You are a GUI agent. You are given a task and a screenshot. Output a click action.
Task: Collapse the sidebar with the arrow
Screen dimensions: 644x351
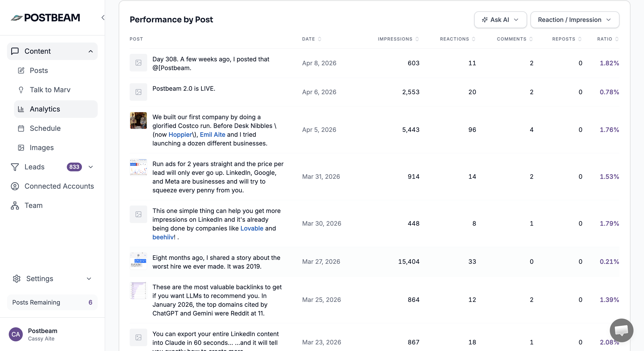103,18
